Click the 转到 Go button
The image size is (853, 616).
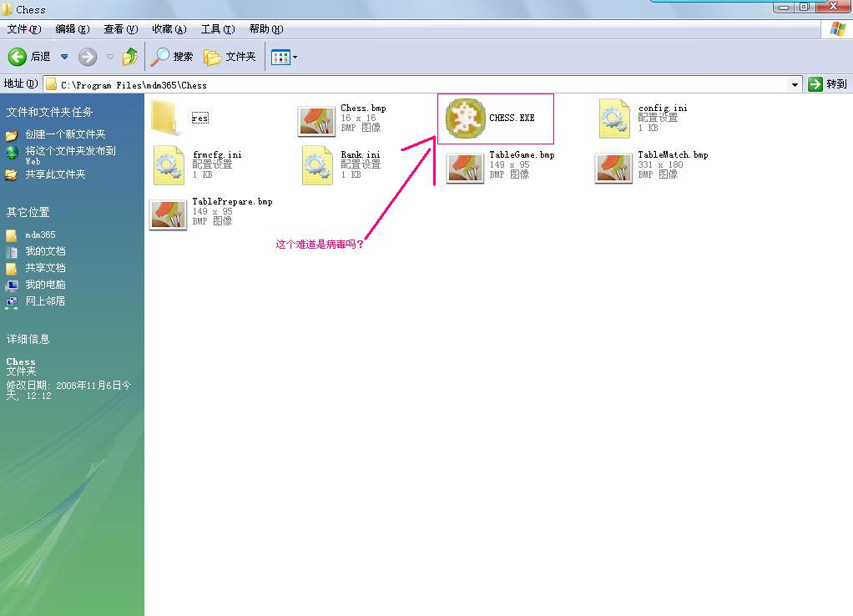827,84
